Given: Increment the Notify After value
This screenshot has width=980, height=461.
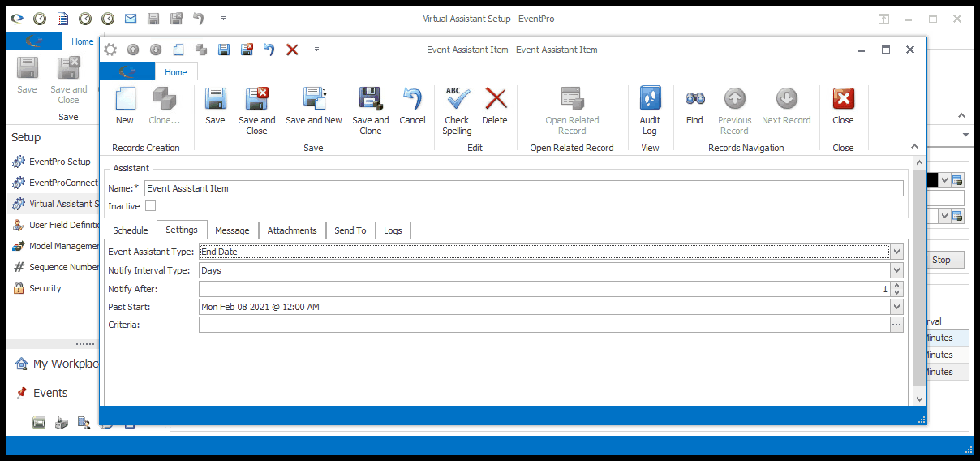Looking at the screenshot, I should point(896,285).
